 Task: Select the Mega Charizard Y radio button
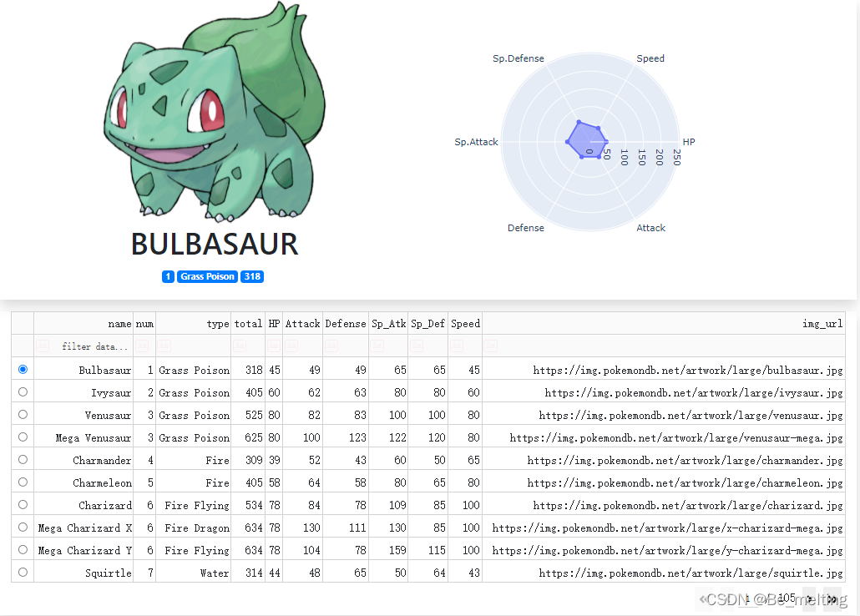pyautogui.click(x=23, y=549)
